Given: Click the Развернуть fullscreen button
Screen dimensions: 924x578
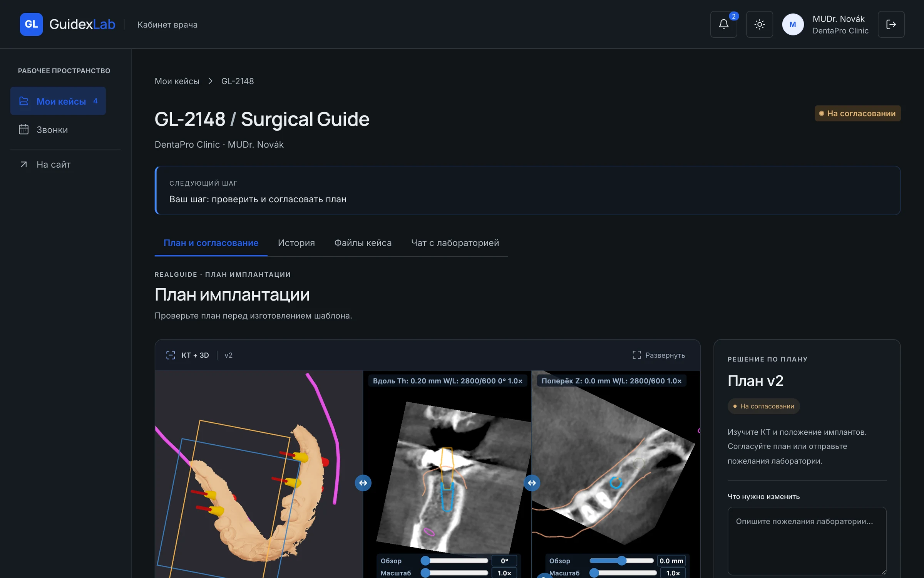Looking at the screenshot, I should pos(659,355).
